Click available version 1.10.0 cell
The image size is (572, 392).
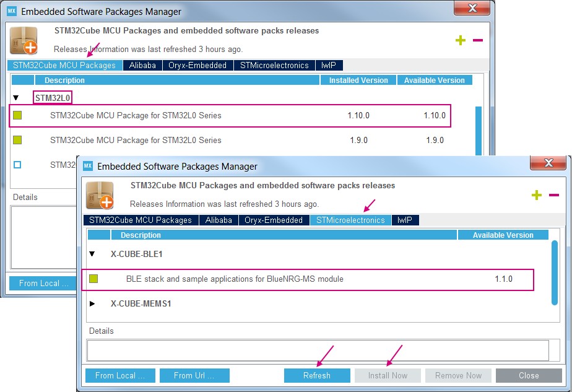coord(435,116)
